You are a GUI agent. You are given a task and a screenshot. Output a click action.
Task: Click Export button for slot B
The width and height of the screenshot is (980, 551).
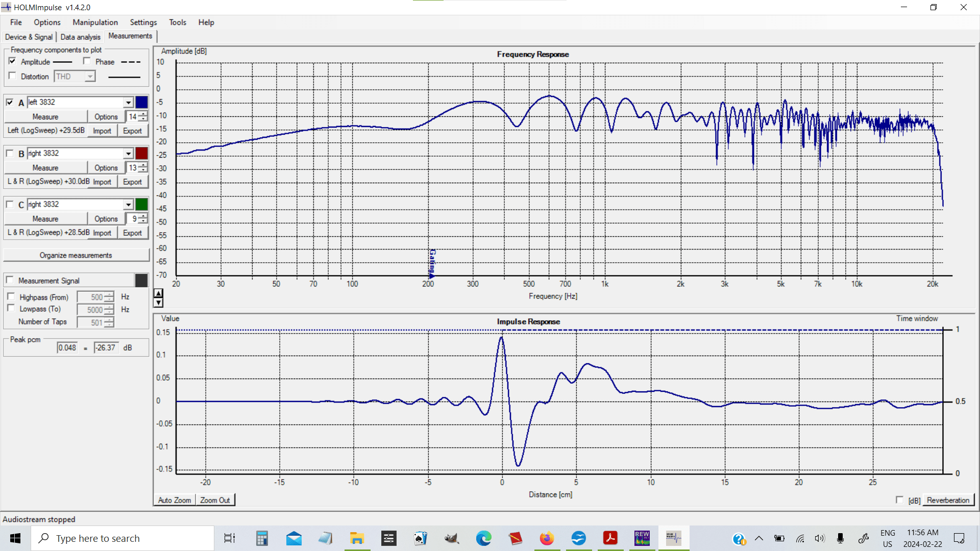click(x=132, y=182)
